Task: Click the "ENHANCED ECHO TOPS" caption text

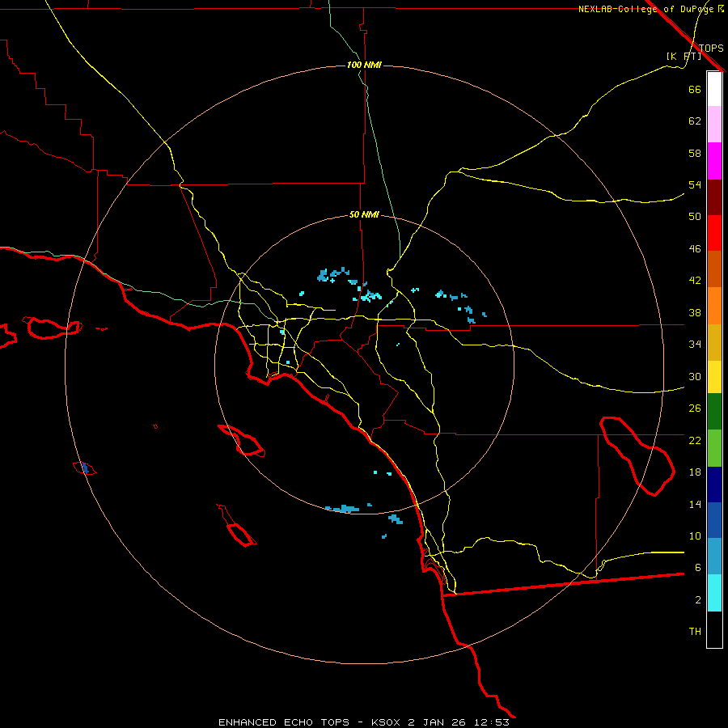Action: click(284, 722)
